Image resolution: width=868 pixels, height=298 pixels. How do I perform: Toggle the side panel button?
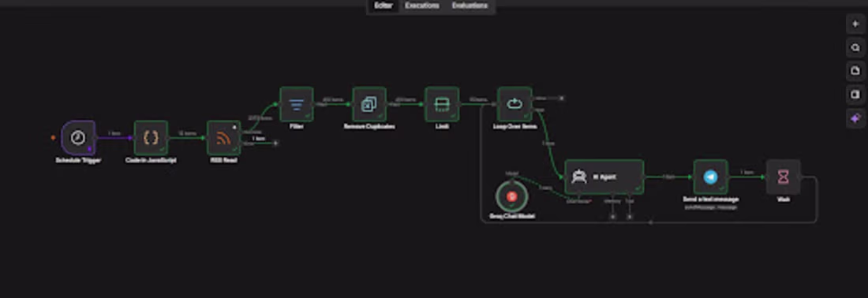coord(855,94)
